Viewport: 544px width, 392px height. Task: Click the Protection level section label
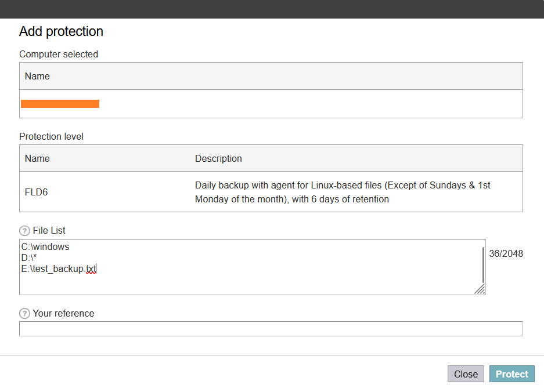(x=51, y=136)
